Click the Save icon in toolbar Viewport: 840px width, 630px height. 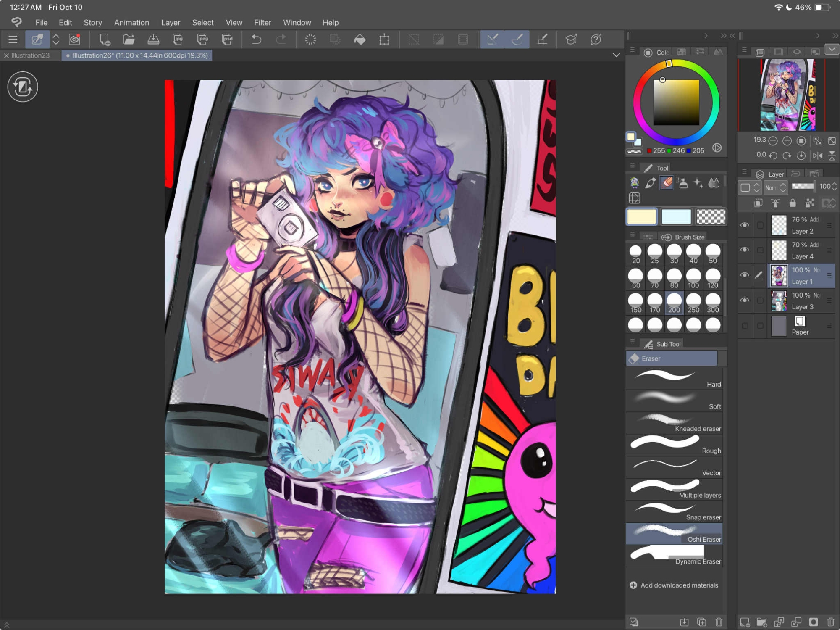[x=153, y=40]
